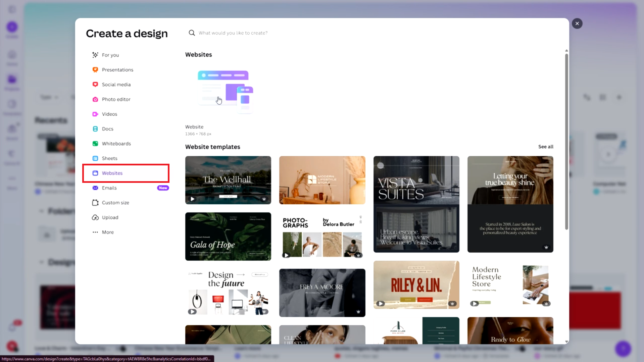Select the For you menu item
Image resolution: width=644 pixels, height=362 pixels.
pos(110,55)
